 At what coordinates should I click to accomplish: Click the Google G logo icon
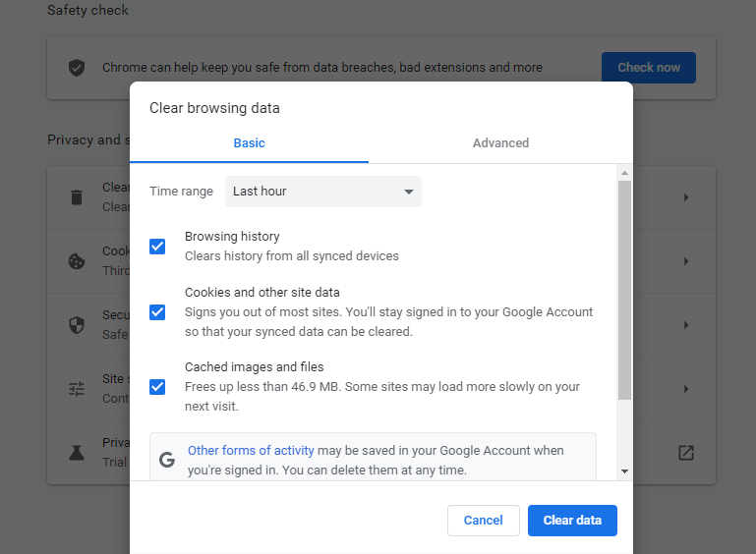[167, 459]
